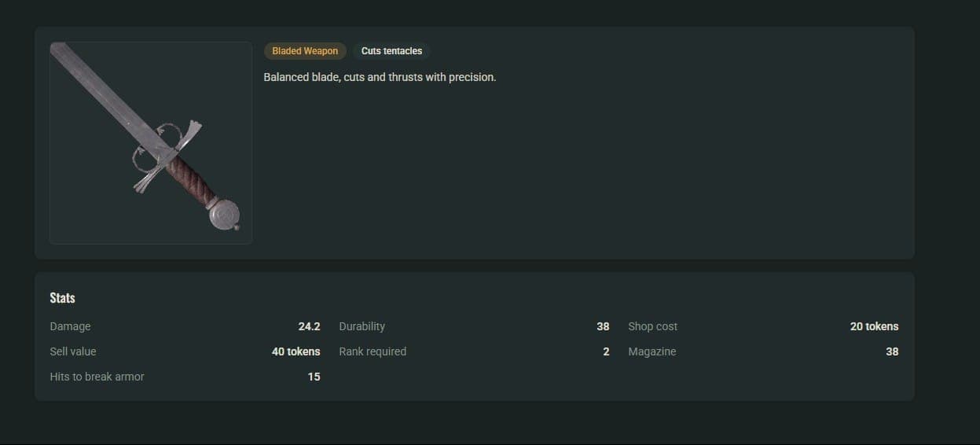This screenshot has width=980, height=445.
Task: Click the Durability value 38
Action: pyautogui.click(x=603, y=326)
